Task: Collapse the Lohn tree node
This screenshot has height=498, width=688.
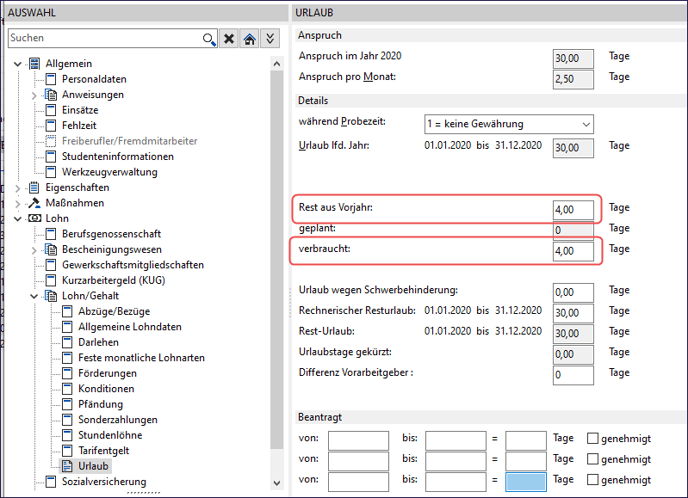Action: pyautogui.click(x=18, y=219)
